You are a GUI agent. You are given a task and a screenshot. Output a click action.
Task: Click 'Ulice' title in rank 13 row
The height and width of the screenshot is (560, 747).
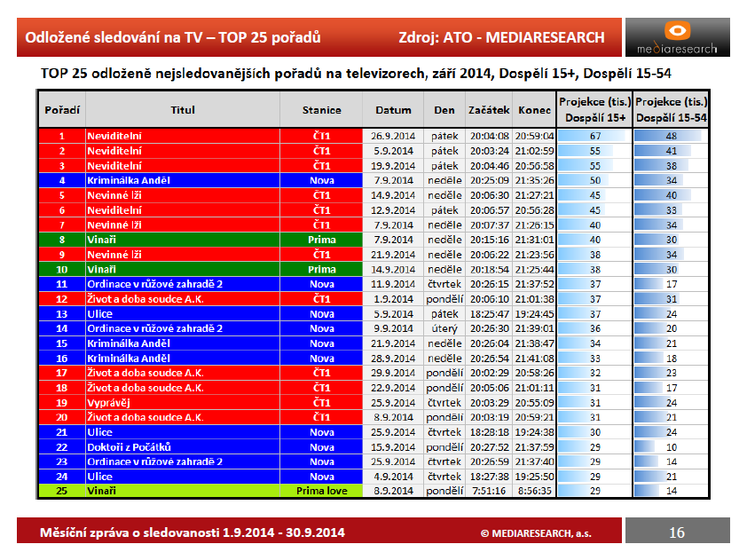click(x=99, y=314)
